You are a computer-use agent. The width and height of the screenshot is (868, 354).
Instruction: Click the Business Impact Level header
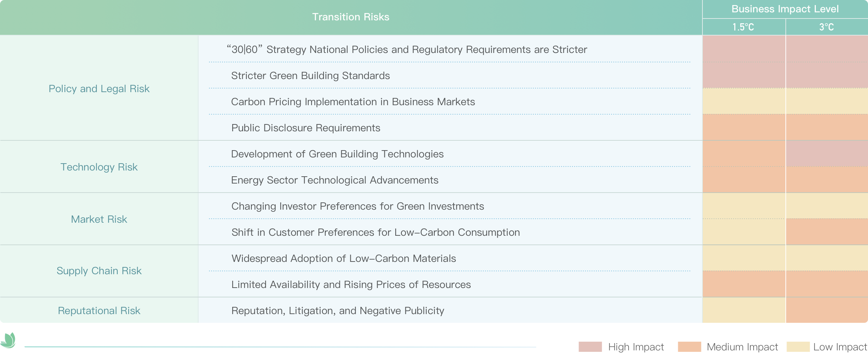click(x=785, y=9)
